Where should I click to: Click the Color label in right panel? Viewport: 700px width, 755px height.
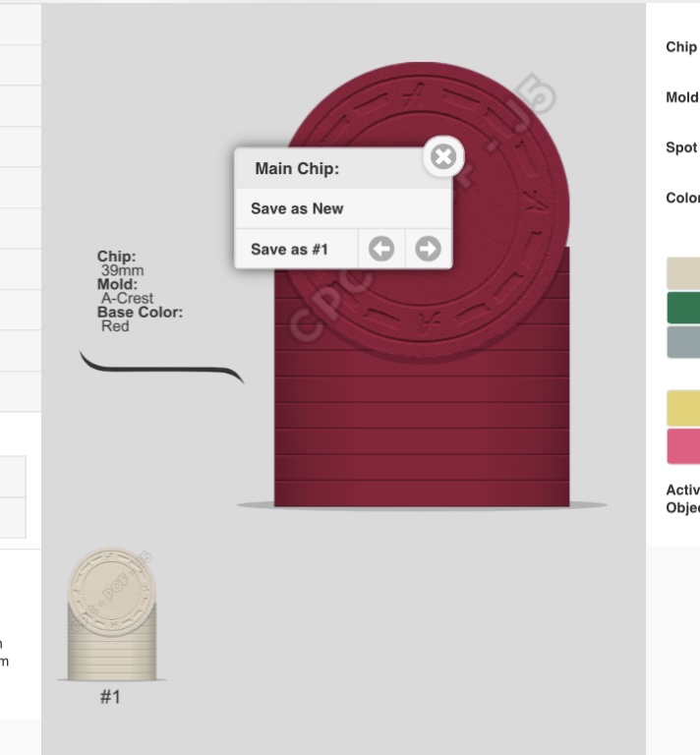(x=682, y=198)
